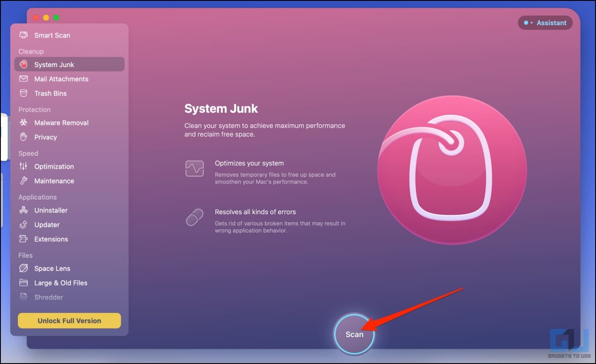Click the Uninstaller icon
Screen dimensions: 596x364
[23, 210]
